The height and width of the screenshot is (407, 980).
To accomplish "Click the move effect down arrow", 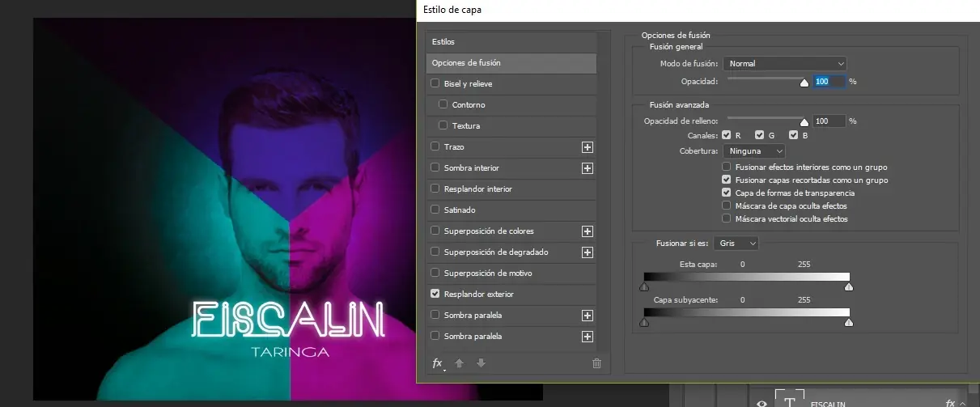I will [x=480, y=364].
